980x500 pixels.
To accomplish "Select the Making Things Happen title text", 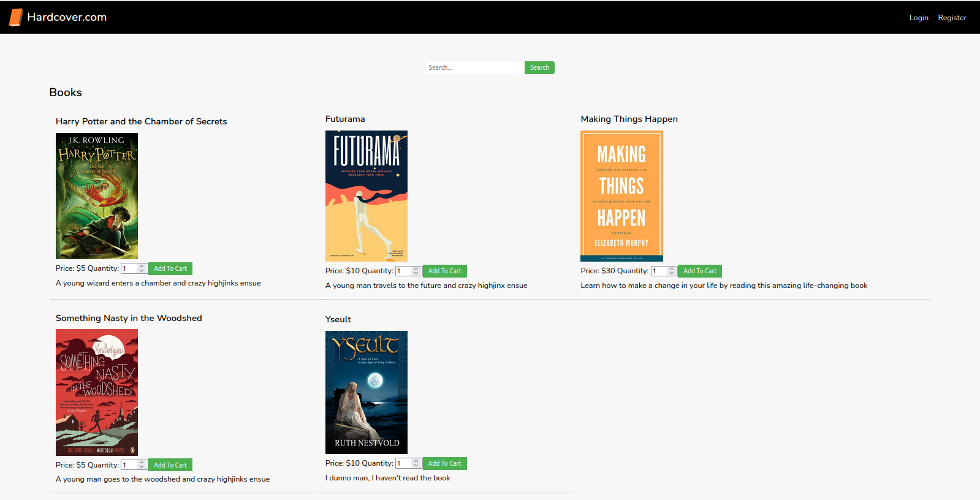I will tap(629, 119).
